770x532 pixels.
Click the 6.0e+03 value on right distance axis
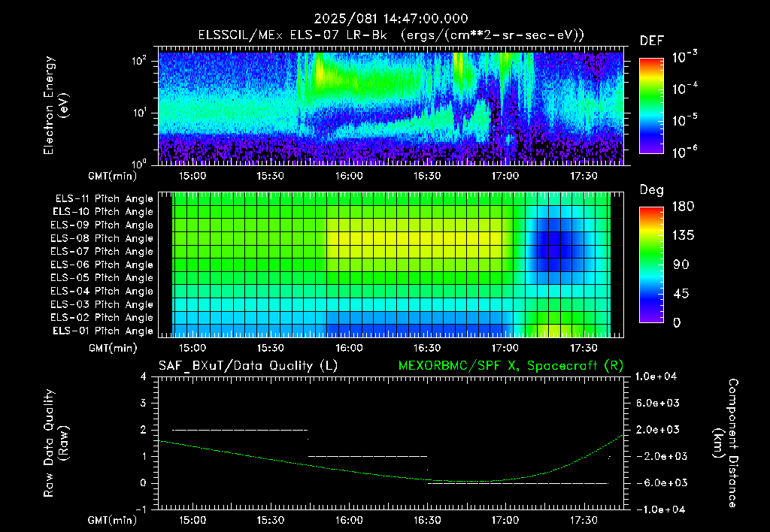(x=657, y=404)
